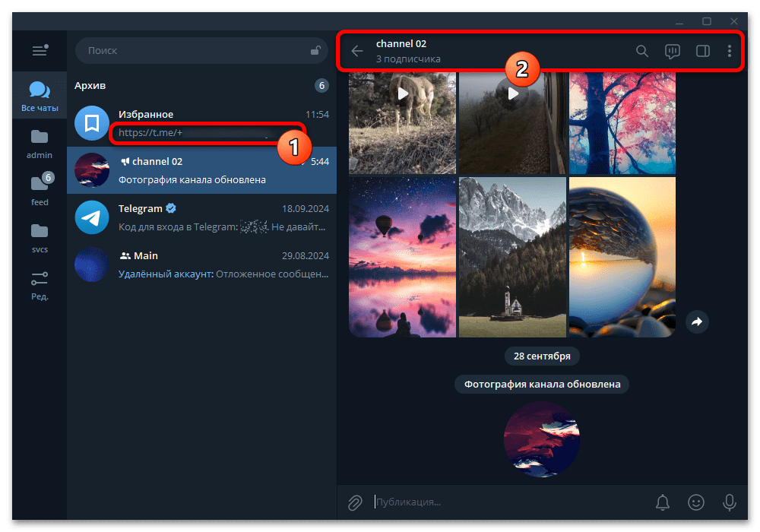Go back using the arrow in channel header
This screenshot has width=760, height=532.
(357, 51)
